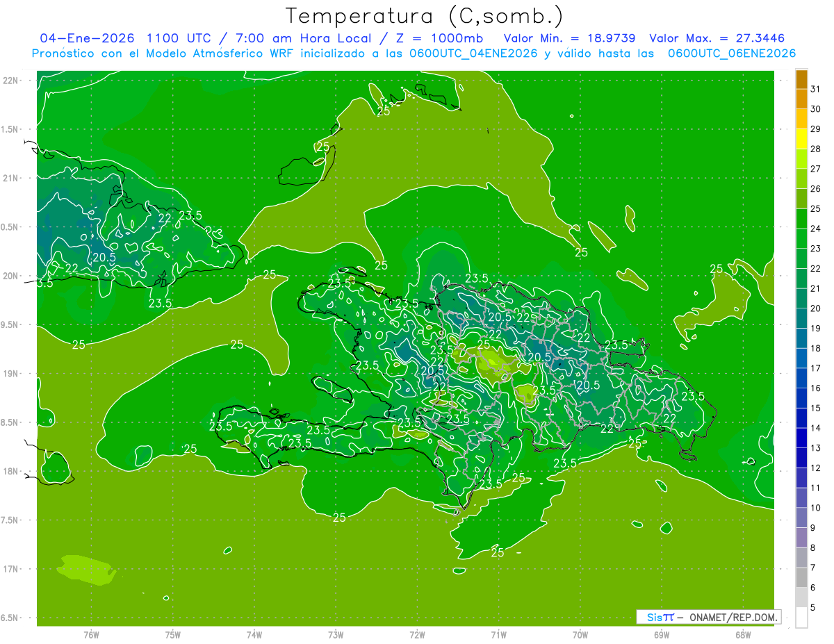Viewport: 834px width, 644px height.
Task: Click the colorbar label '18'
Action: tap(815, 348)
